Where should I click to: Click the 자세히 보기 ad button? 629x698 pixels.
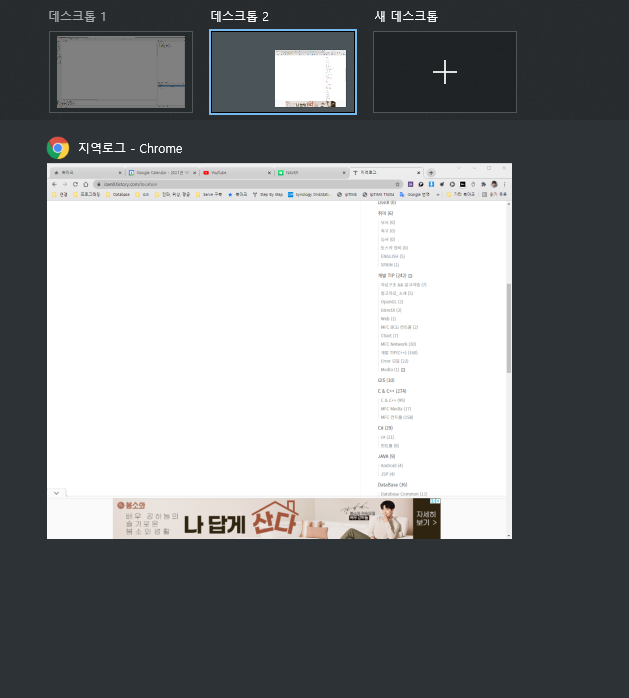(426, 519)
